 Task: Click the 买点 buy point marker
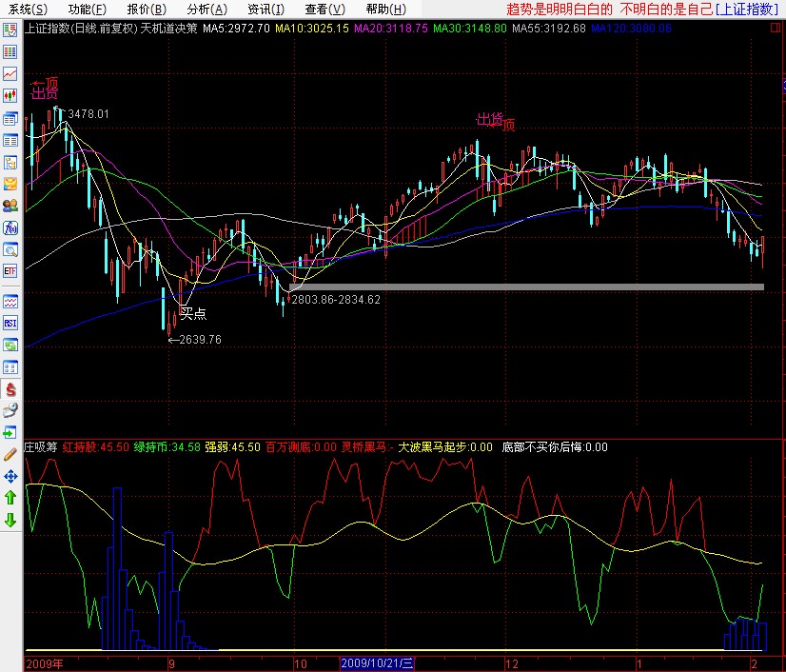click(x=193, y=313)
